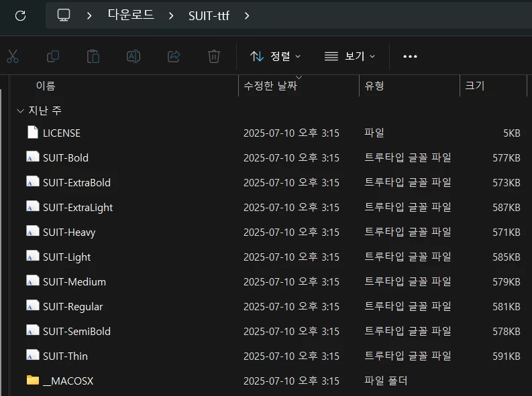
Task: Click the 581KB size value
Action: 507,306
